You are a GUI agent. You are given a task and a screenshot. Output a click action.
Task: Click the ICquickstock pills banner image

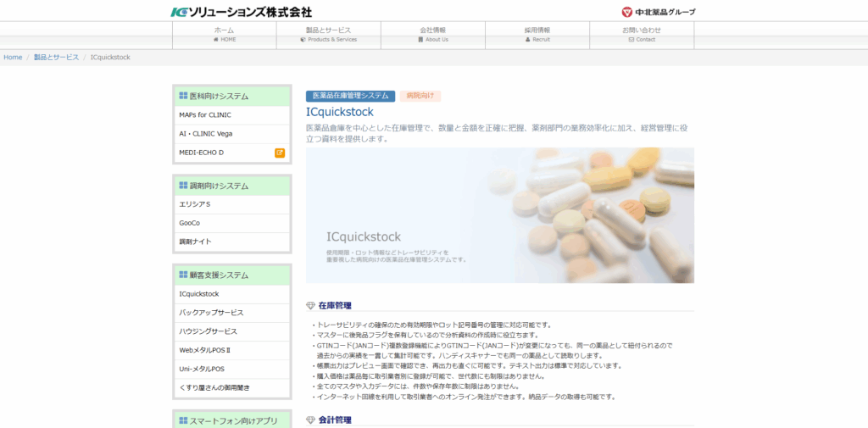pos(500,215)
